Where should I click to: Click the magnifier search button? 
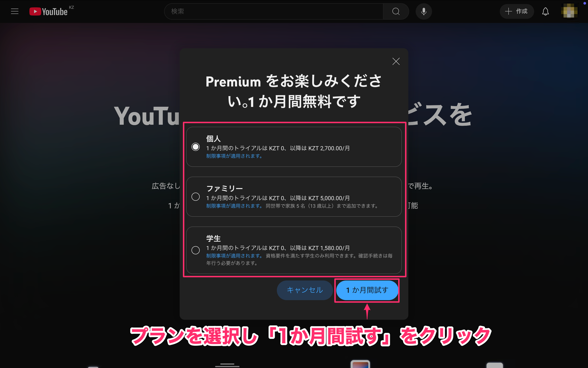tap(396, 11)
